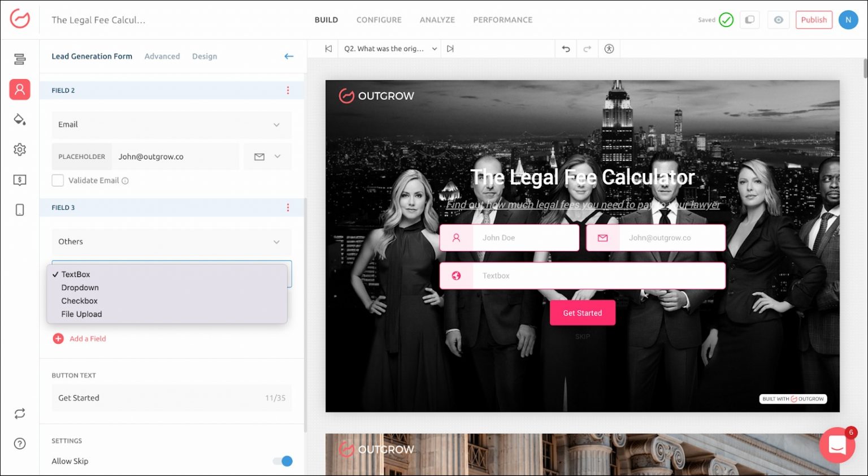Toggle the Allow Skip switch
868x476 pixels.
pyautogui.click(x=283, y=461)
